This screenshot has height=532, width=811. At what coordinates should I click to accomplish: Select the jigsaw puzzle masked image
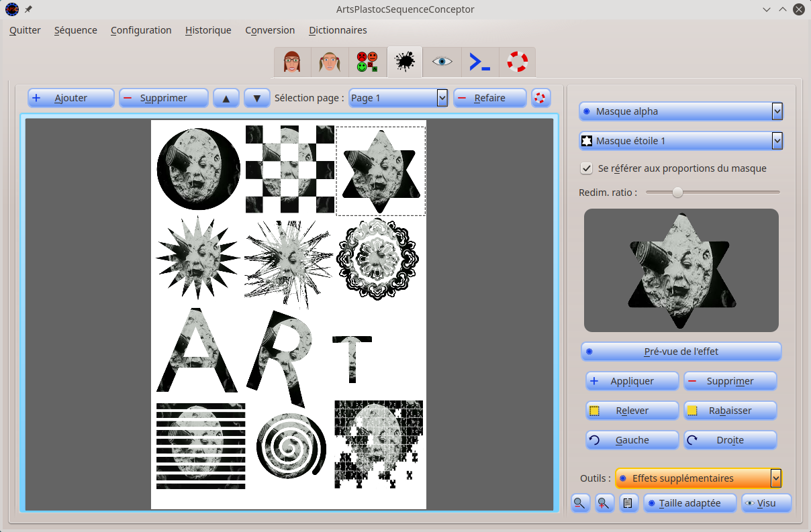click(x=379, y=444)
